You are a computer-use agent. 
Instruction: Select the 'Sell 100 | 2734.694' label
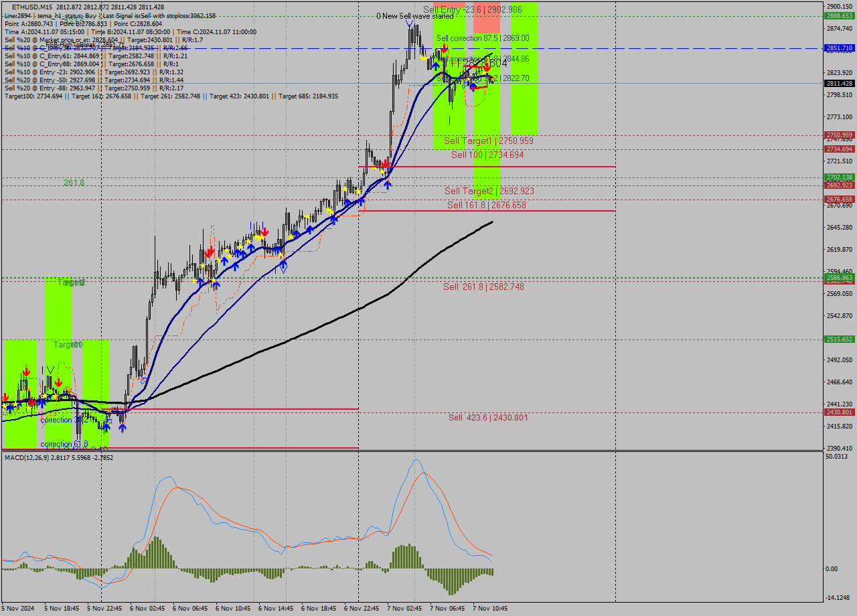point(487,155)
